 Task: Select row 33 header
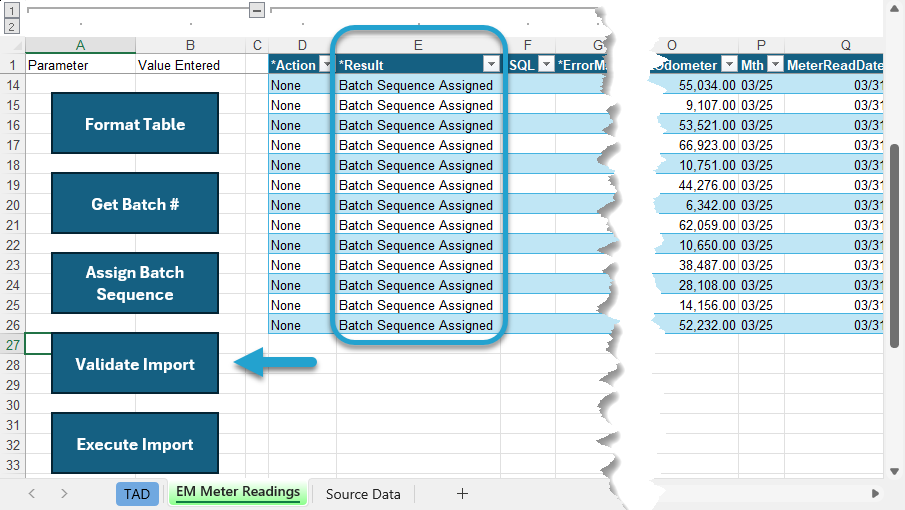pyautogui.click(x=13, y=465)
